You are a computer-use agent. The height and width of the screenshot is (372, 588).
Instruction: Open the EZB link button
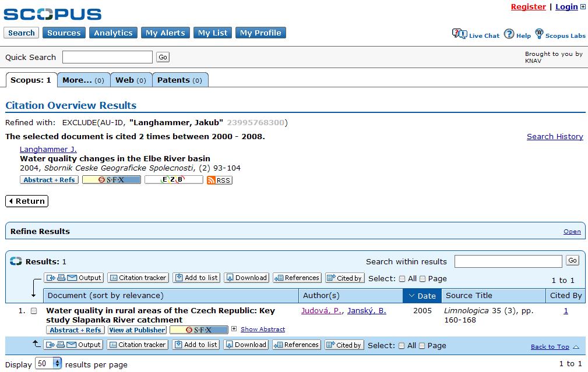(174, 180)
